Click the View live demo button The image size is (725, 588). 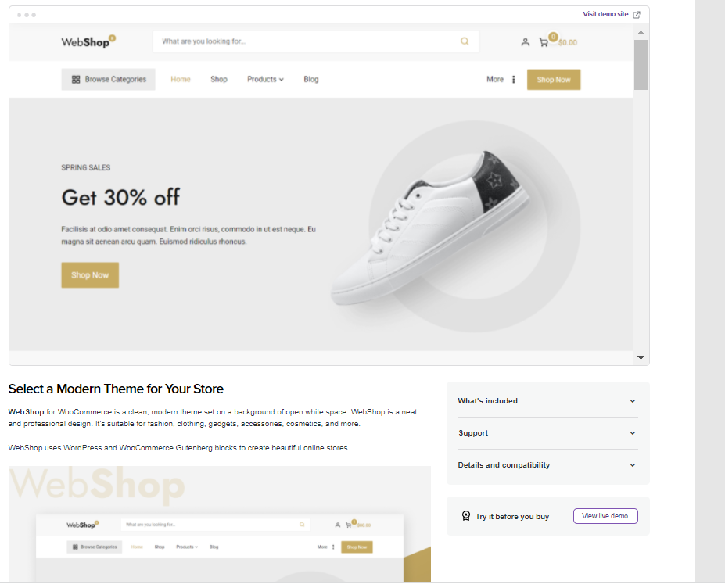click(605, 516)
